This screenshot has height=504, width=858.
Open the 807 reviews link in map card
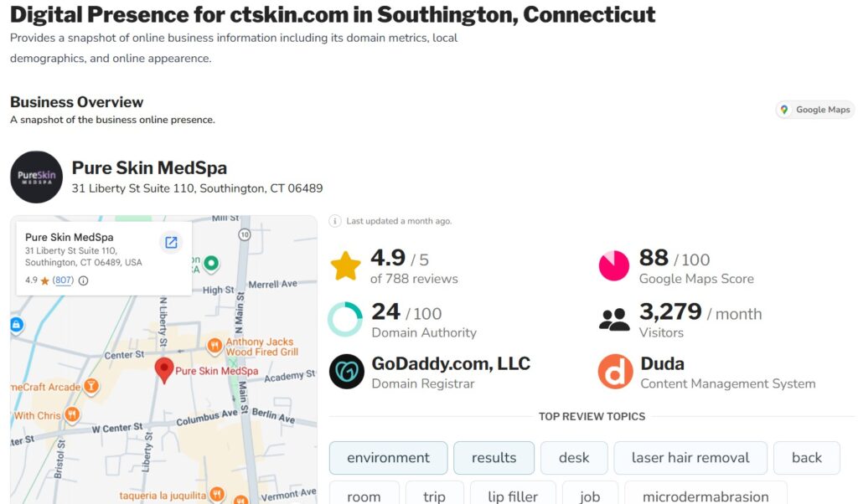[63, 280]
